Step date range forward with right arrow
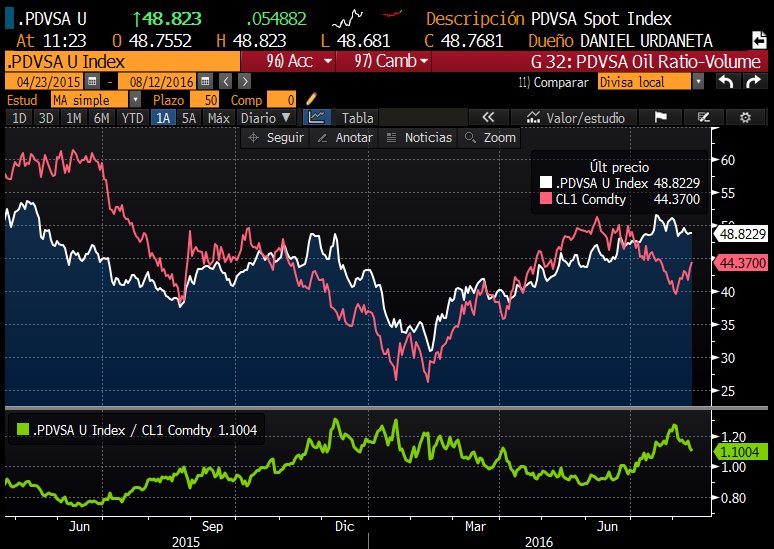 tap(244, 81)
